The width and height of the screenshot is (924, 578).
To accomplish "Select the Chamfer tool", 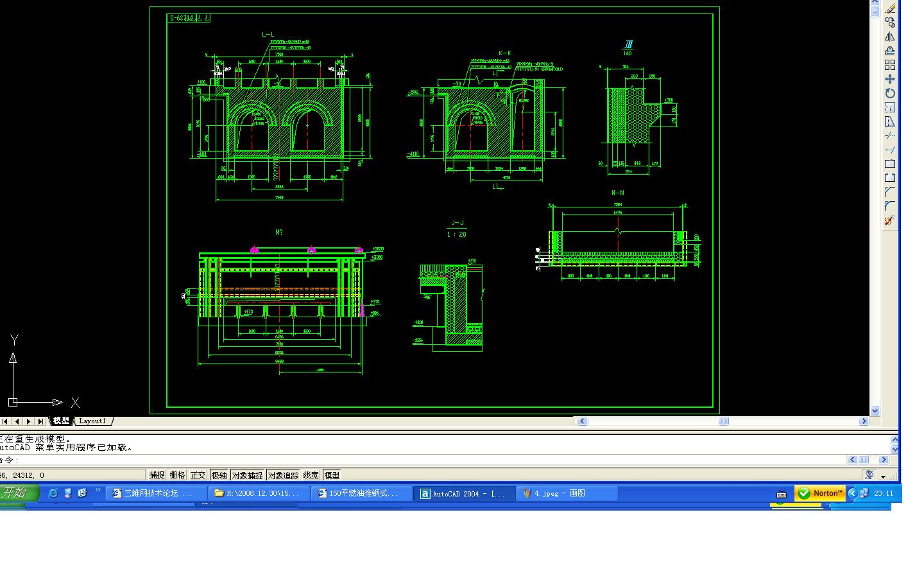I will 890,192.
